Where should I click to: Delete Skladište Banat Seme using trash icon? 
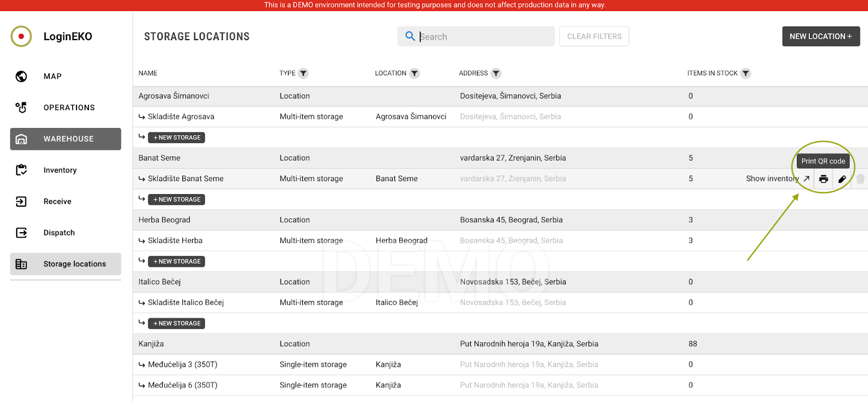860,179
